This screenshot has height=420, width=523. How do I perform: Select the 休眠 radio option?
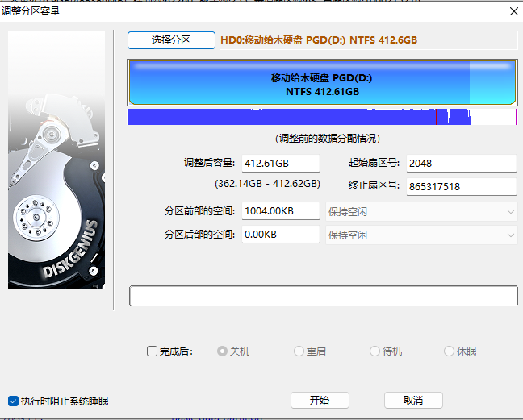coord(450,351)
